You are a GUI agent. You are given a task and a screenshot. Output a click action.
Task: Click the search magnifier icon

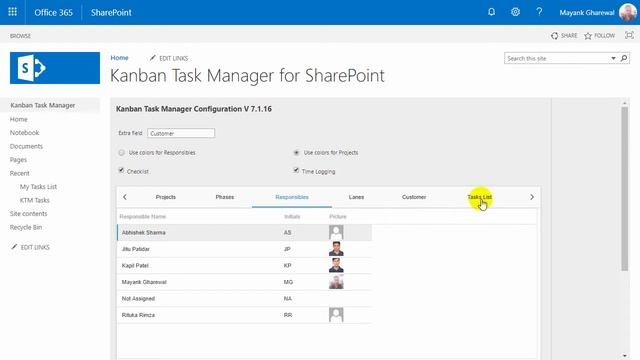pyautogui.click(x=624, y=58)
